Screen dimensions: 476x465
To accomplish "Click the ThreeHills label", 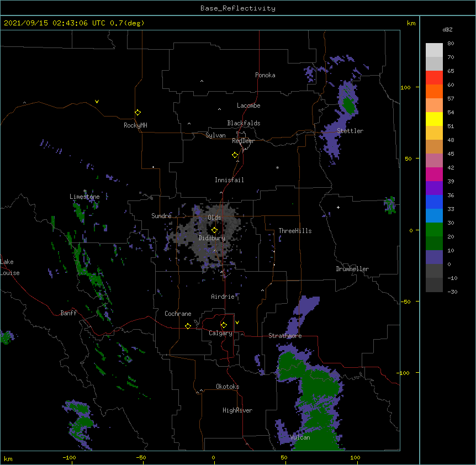I will pyautogui.click(x=295, y=231).
